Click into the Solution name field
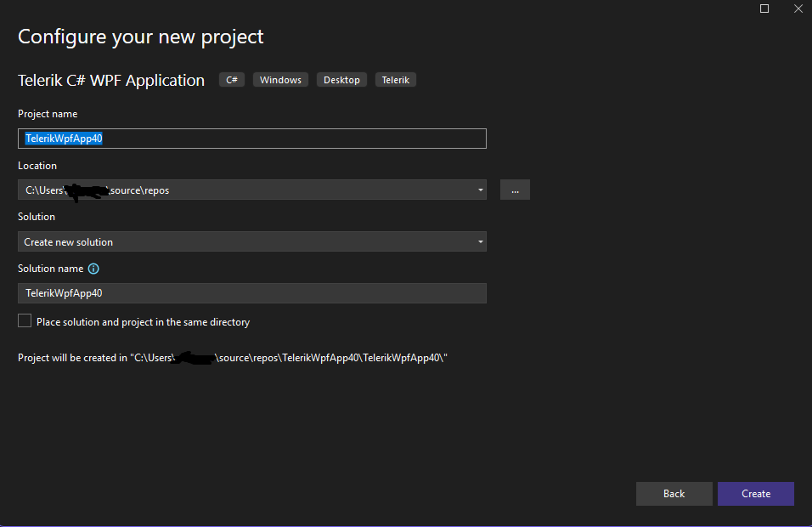812x527 pixels. [251, 293]
